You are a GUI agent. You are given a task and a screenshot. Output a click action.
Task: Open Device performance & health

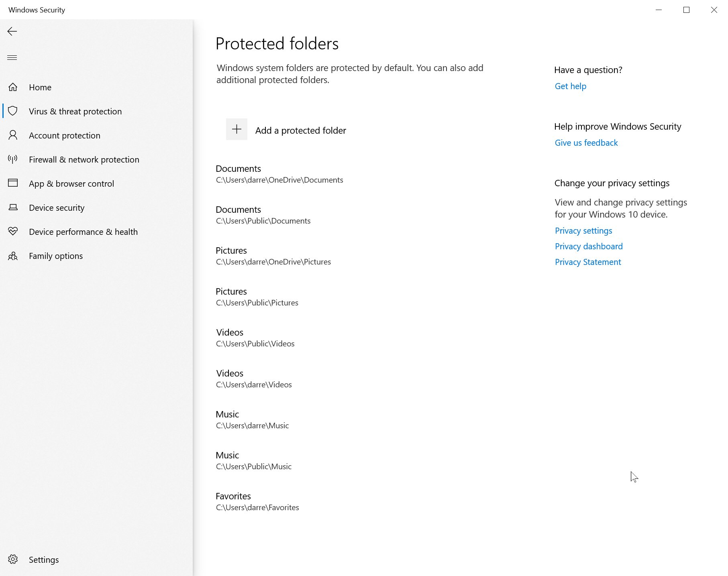[83, 232]
